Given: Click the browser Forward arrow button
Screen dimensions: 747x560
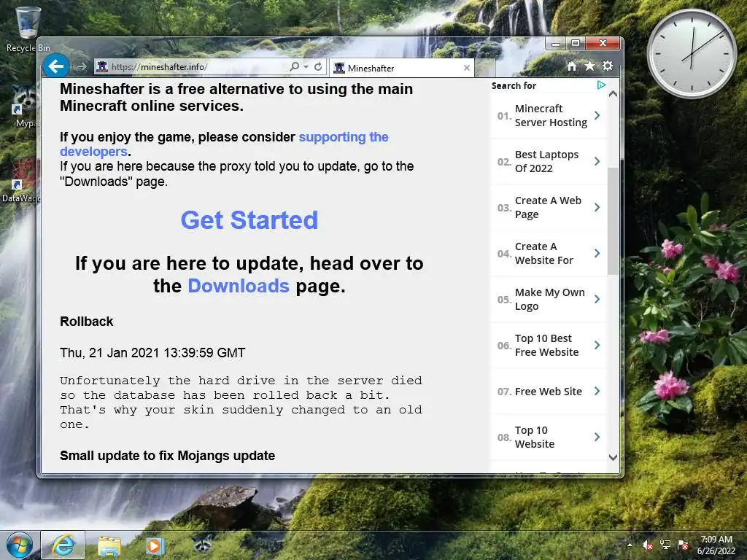Looking at the screenshot, I should point(81,66).
